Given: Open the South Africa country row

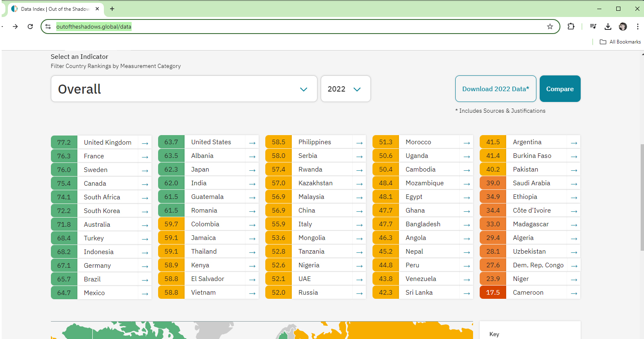Looking at the screenshot, I should (102, 197).
